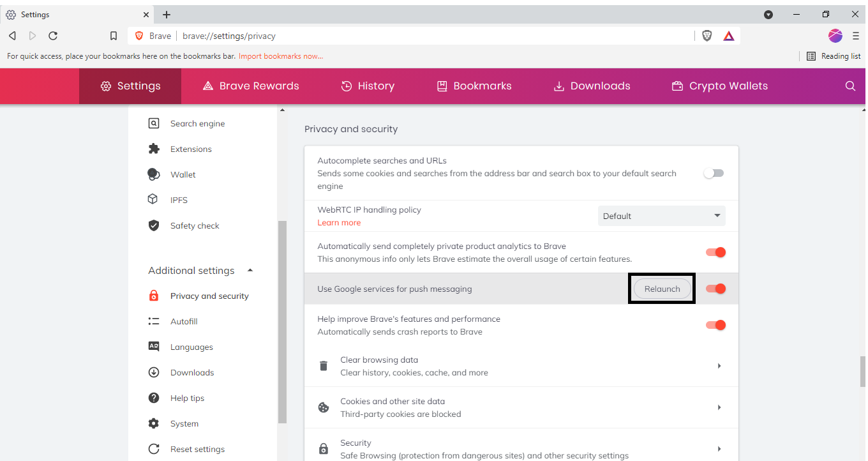Go to the History tab
The width and height of the screenshot is (868, 461).
click(368, 86)
